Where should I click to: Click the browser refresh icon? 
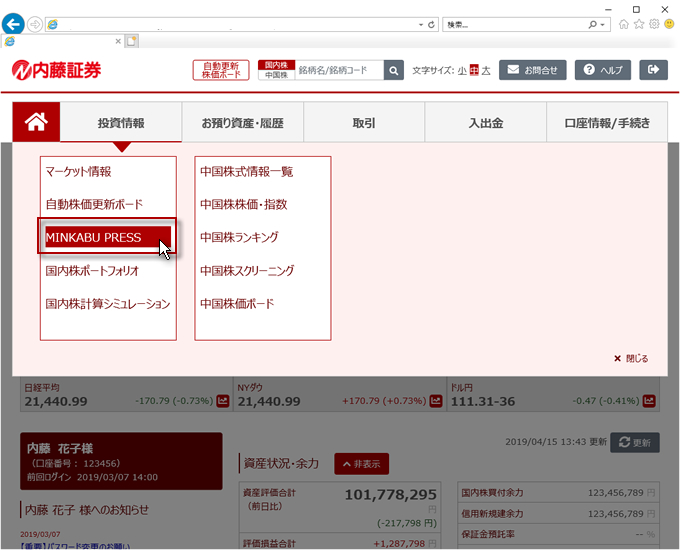tap(432, 24)
